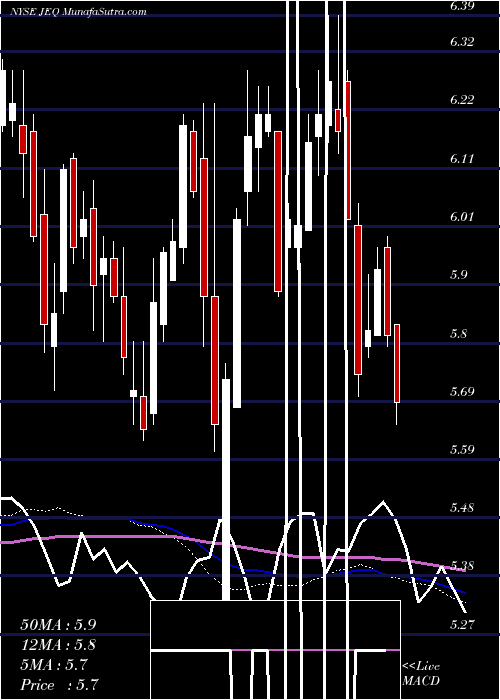500x700 pixels.
Task: Click the 5.27 price axis label
Action: [x=460, y=625]
